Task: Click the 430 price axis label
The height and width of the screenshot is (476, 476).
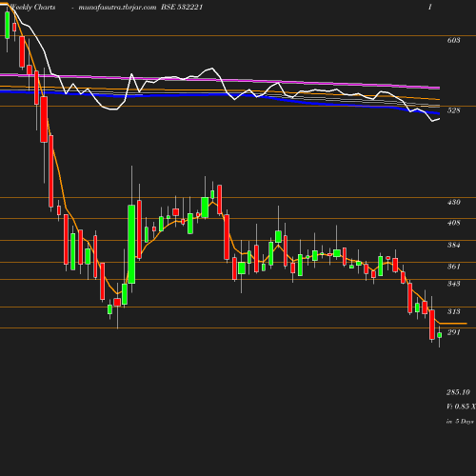Action: (x=453, y=202)
